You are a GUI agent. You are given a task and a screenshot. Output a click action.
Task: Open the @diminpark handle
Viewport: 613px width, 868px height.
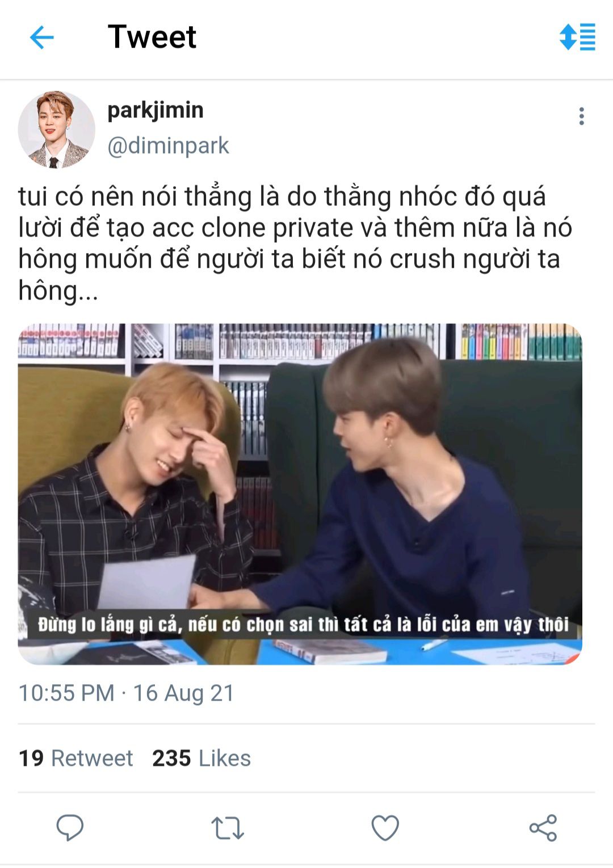tap(168, 146)
